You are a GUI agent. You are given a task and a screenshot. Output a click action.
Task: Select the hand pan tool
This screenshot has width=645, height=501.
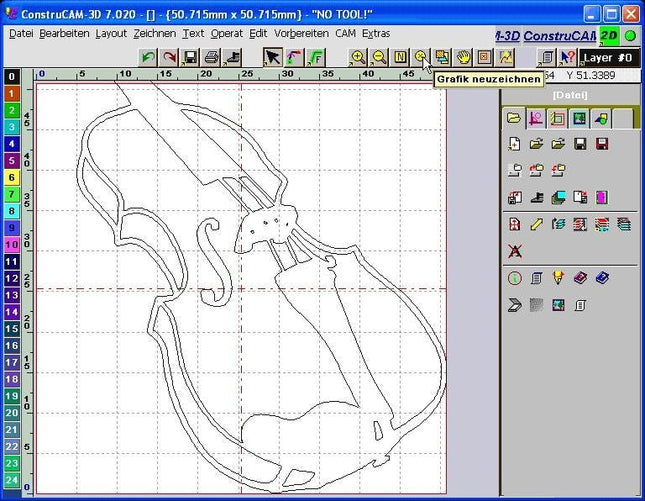[x=464, y=57]
